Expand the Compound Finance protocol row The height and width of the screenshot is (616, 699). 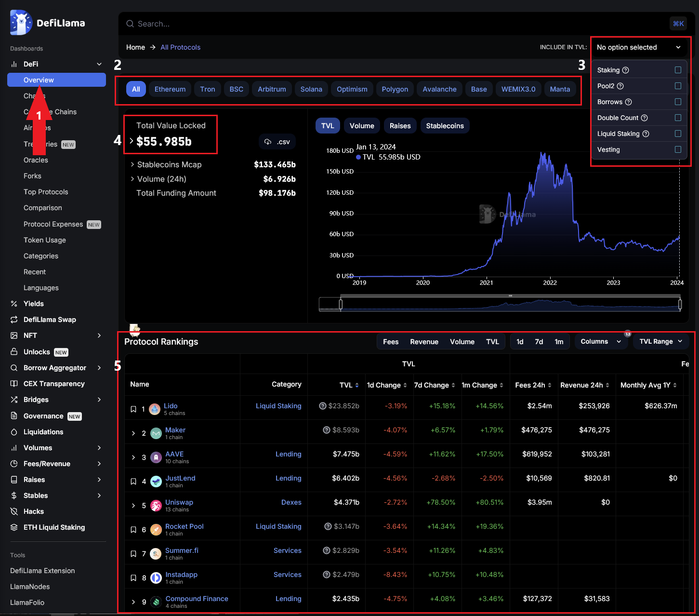133,602
